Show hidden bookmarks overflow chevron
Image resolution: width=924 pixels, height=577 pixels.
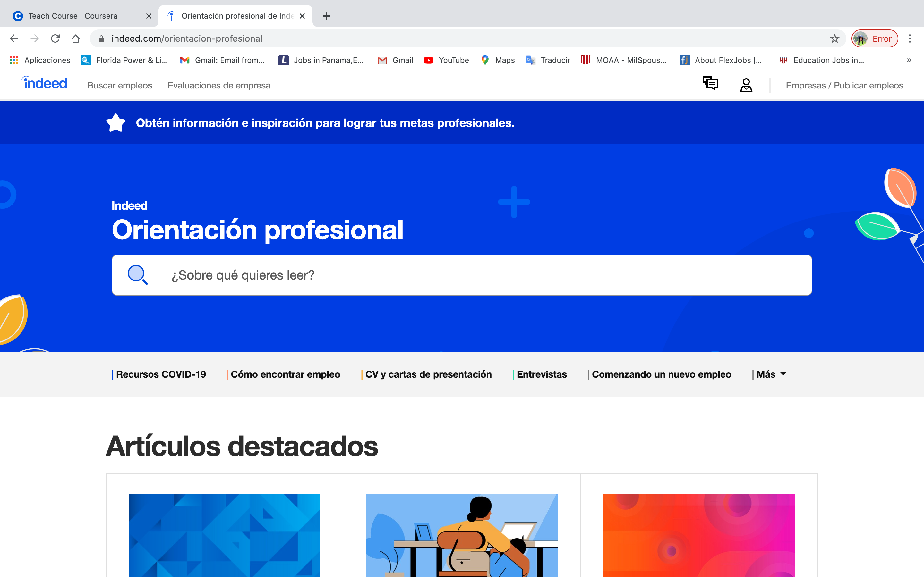pyautogui.click(x=909, y=60)
